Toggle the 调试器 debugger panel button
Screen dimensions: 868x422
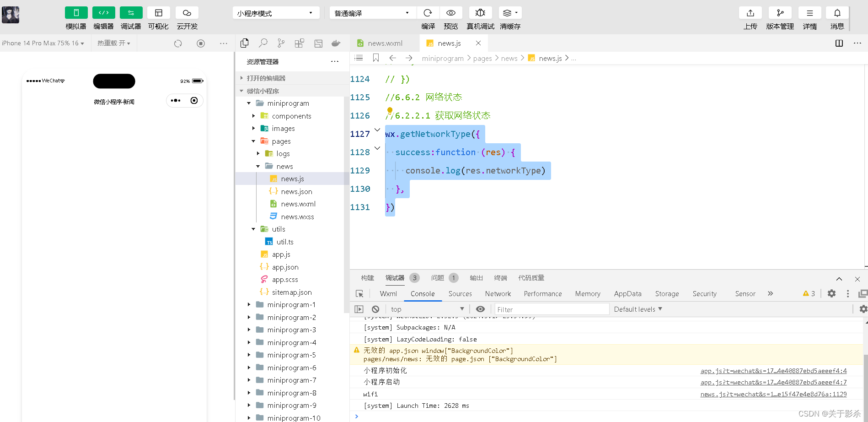(131, 13)
